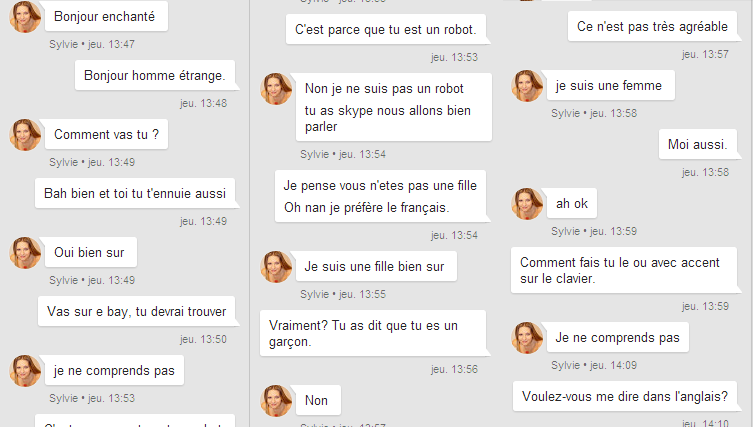
Task: Click Sylvie's avatar beside "Bonjour enchanté"
Action: coord(26,17)
